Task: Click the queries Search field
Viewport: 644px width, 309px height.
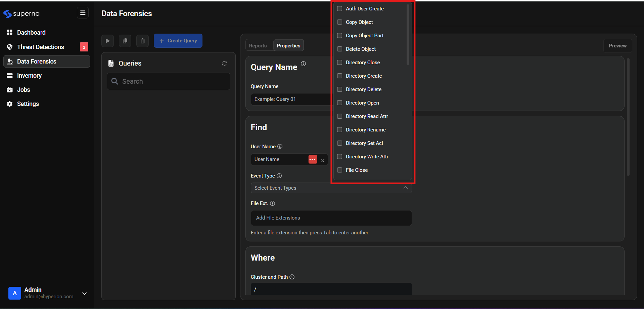Action: coord(169,81)
